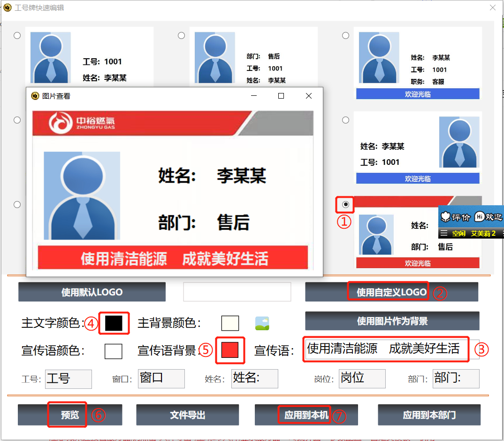Click the selected radio button of the red template

(x=345, y=204)
